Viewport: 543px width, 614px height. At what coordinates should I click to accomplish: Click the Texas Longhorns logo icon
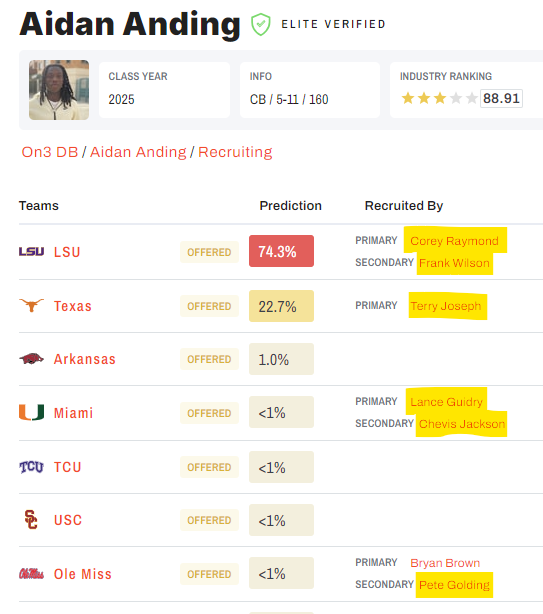pos(31,305)
